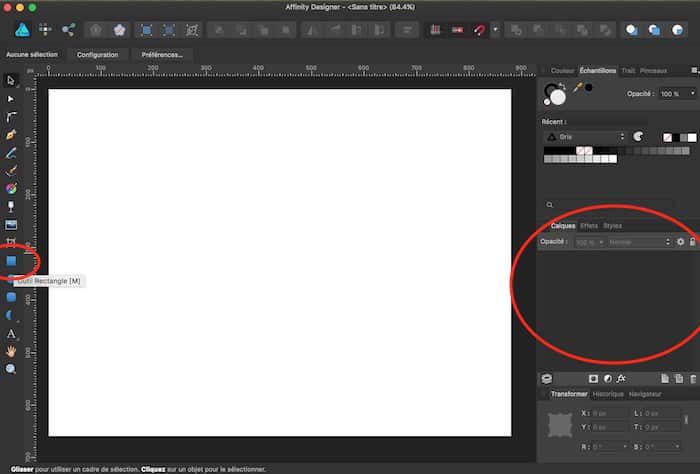This screenshot has height=474, width=700.
Task: Open layer effects fx
Action: point(621,379)
